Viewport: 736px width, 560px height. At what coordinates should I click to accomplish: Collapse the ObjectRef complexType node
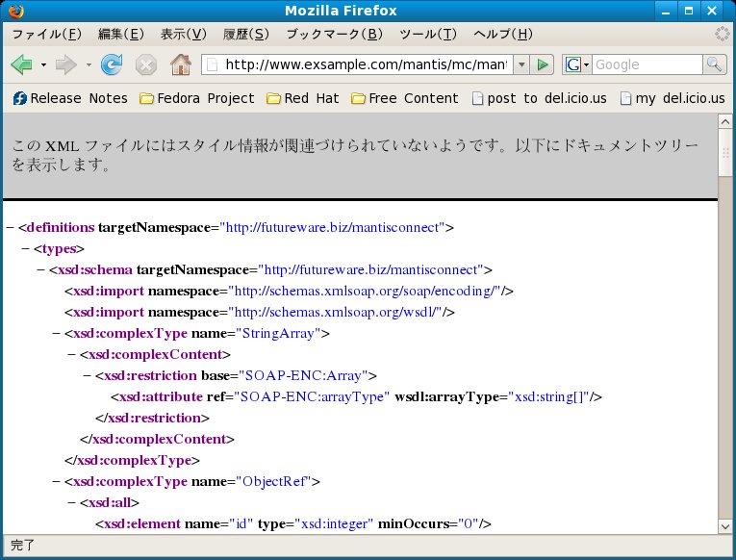pos(57,481)
